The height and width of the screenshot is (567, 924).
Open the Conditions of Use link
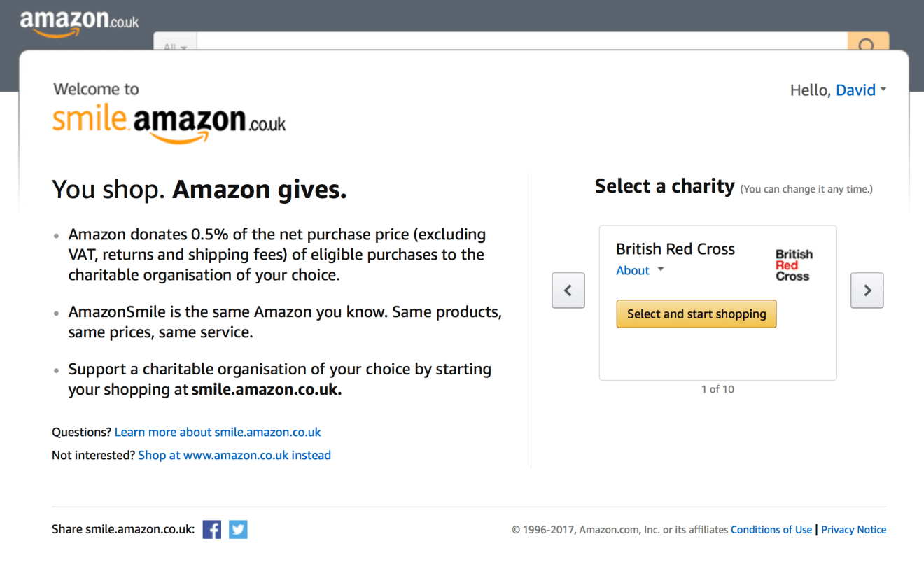tap(771, 530)
